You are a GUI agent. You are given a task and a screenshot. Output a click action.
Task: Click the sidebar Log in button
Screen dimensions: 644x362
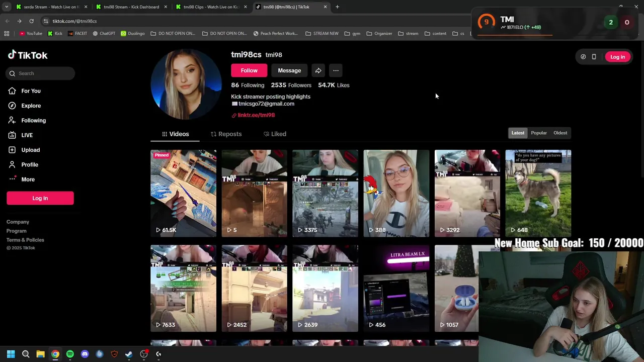pos(40,198)
